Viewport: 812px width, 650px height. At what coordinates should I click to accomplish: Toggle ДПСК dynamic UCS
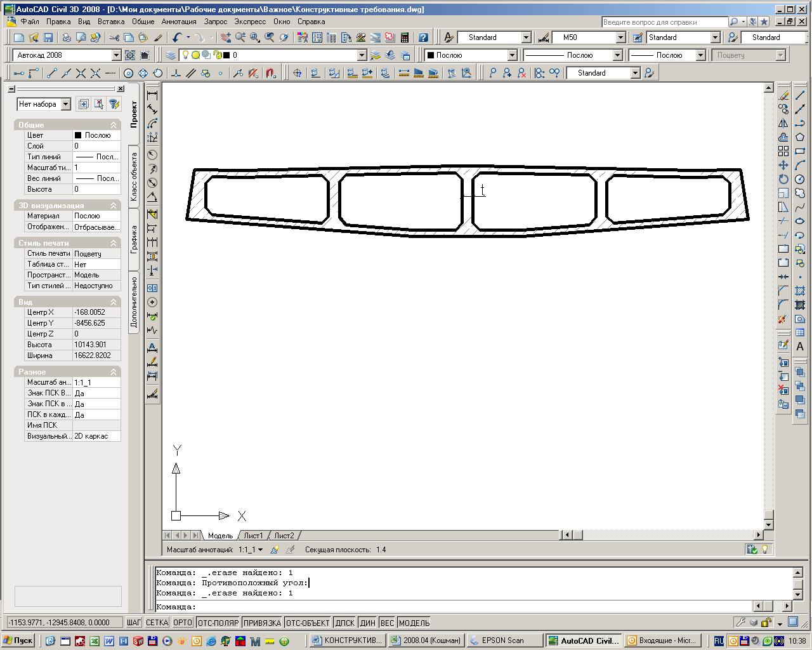coord(345,623)
